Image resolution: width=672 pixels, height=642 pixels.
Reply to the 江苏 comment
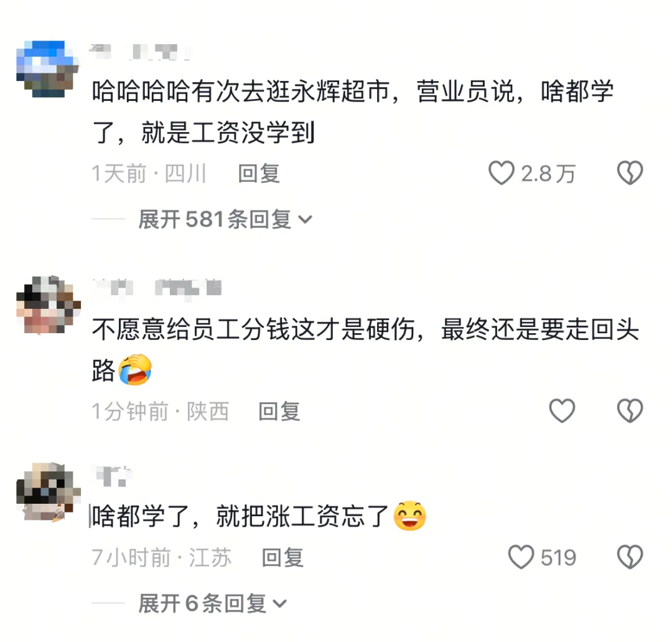[282, 557]
